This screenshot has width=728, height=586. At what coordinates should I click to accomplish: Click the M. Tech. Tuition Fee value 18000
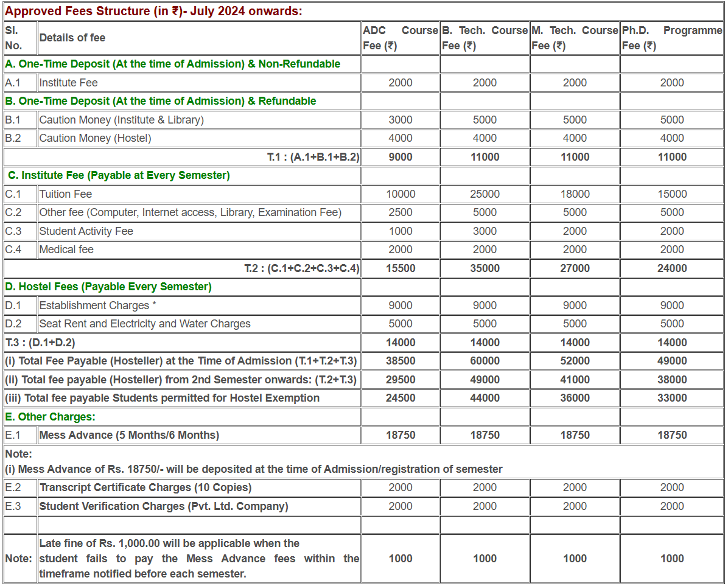click(x=575, y=194)
